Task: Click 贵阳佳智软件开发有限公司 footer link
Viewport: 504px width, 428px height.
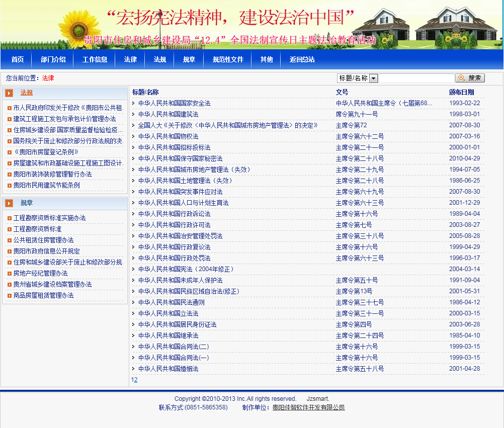Action: pyautogui.click(x=308, y=407)
